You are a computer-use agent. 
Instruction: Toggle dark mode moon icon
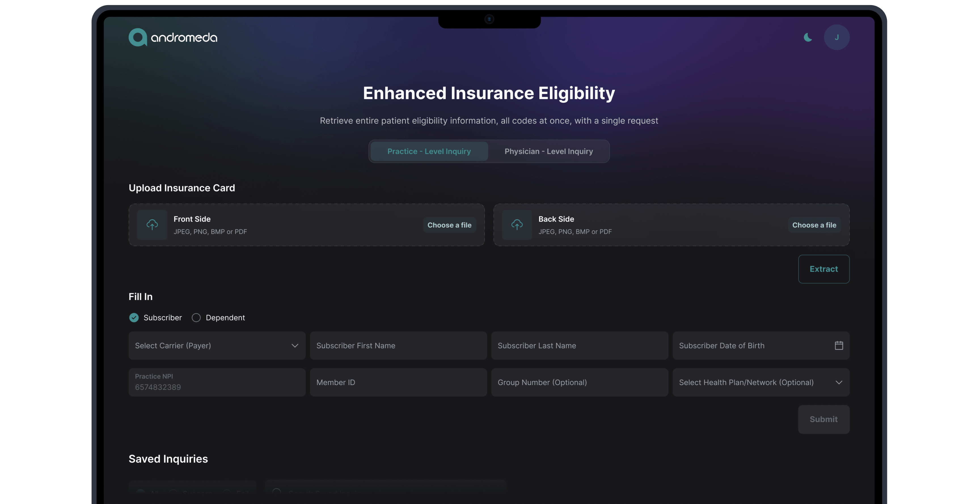[808, 37]
